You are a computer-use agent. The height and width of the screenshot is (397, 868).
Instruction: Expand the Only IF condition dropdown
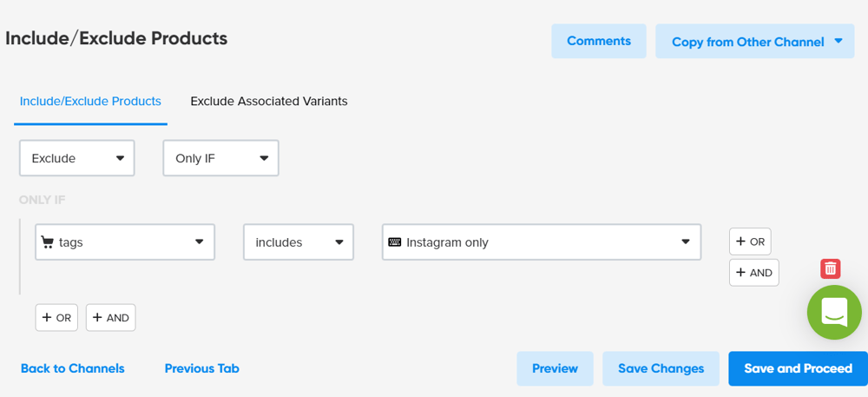[220, 158]
